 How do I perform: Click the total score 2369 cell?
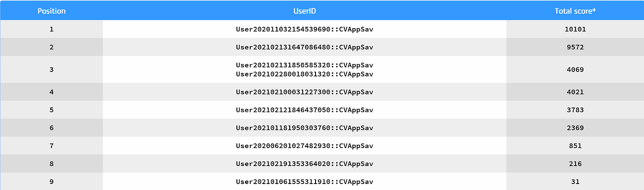(575, 128)
